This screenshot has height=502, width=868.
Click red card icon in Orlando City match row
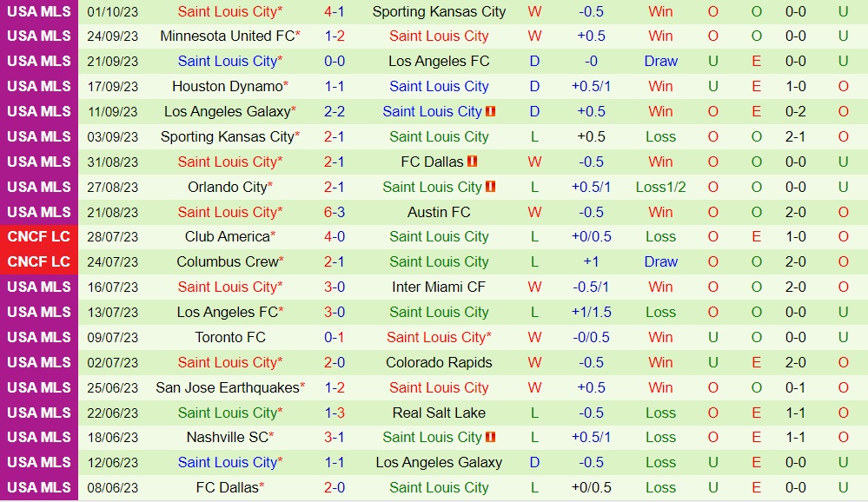click(x=491, y=188)
